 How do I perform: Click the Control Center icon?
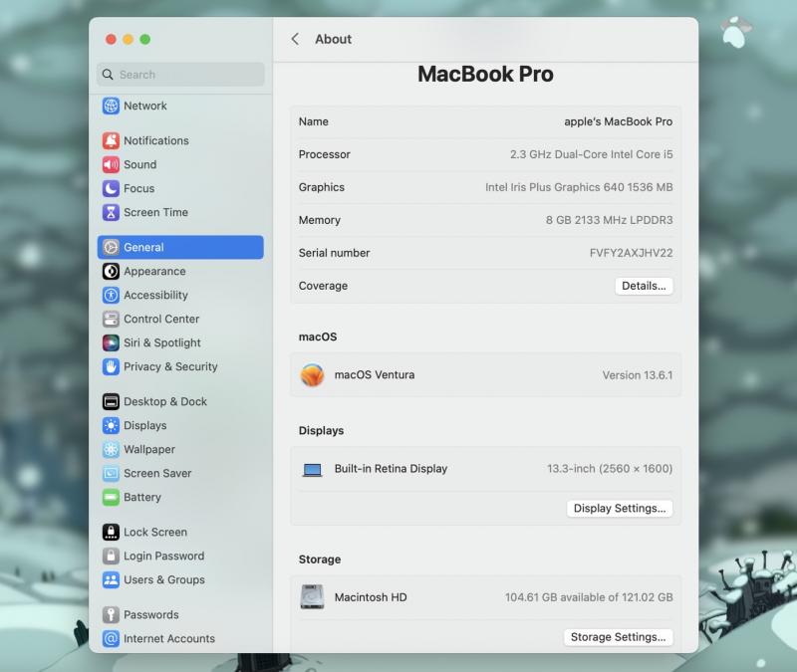click(x=111, y=319)
